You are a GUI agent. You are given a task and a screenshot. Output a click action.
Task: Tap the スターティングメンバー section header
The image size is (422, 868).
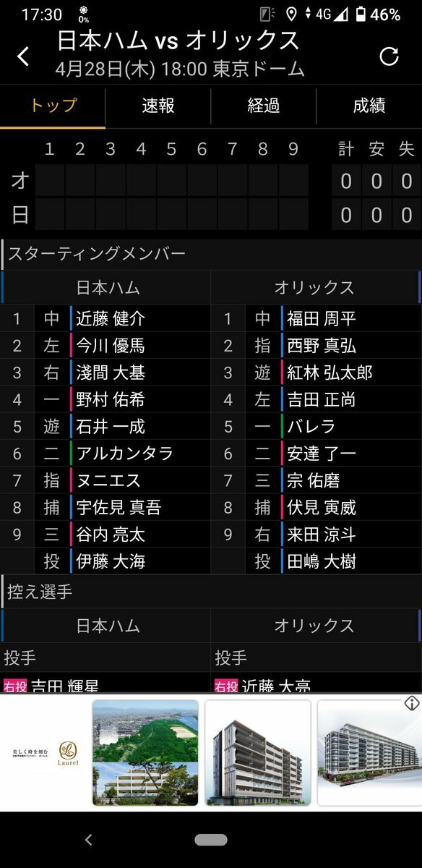97,254
